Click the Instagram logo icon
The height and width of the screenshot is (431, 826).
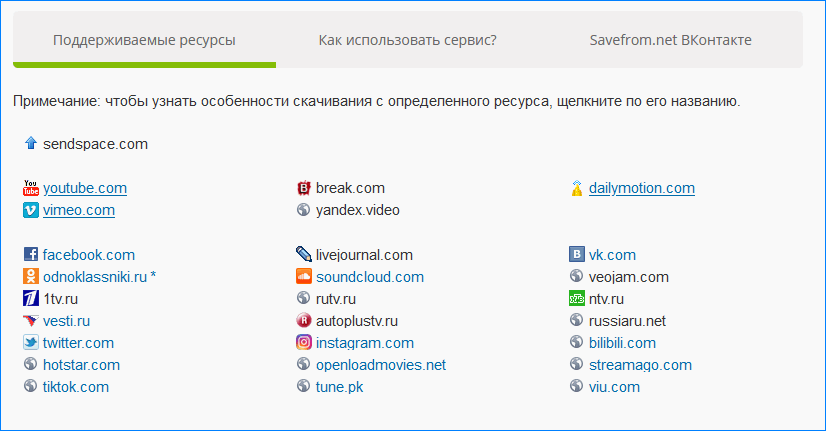[x=303, y=342]
